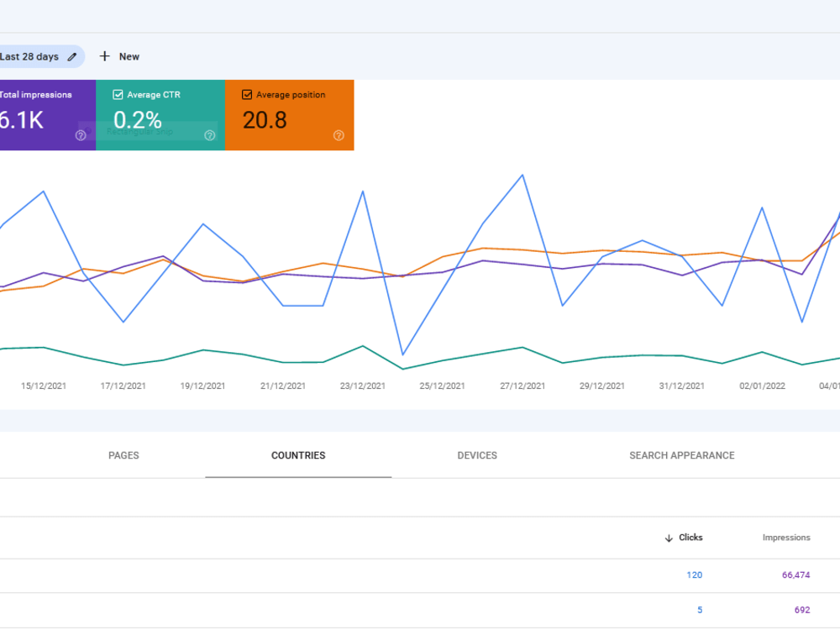
Task: Click the Clicks sort arrow icon
Action: click(669, 538)
